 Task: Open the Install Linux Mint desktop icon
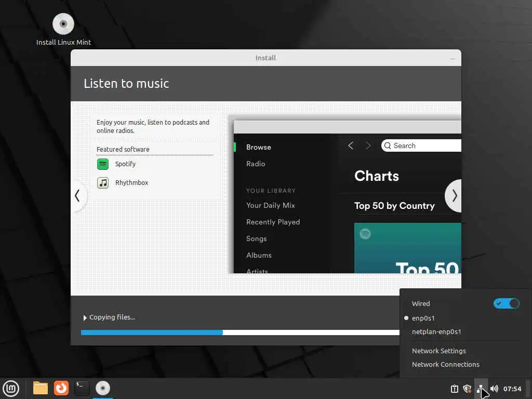tap(63, 30)
